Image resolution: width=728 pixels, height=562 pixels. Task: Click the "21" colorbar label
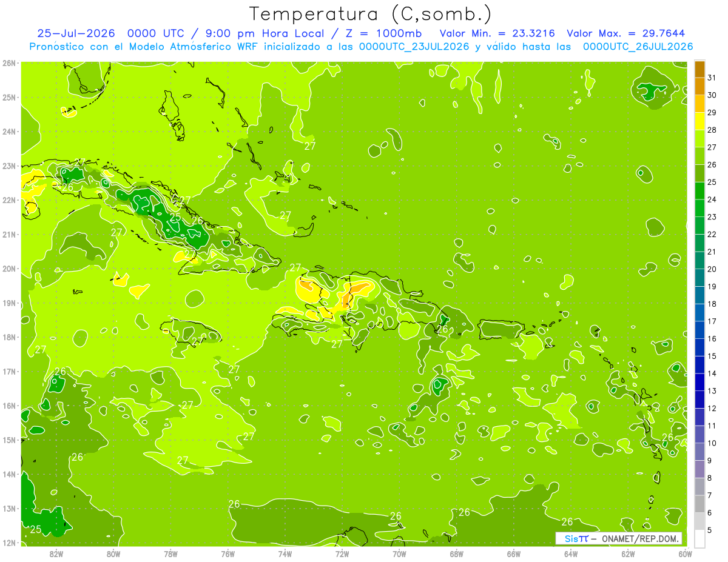click(712, 252)
